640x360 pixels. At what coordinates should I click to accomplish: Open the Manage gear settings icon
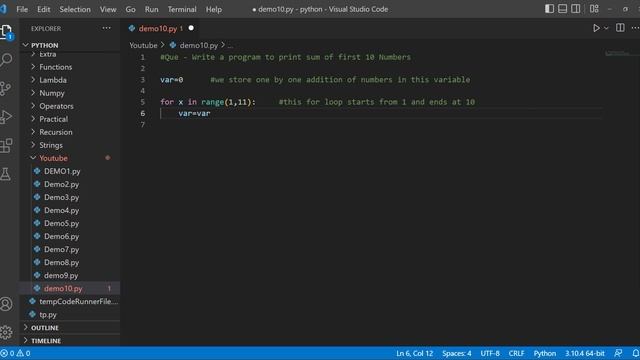pyautogui.click(x=6, y=332)
